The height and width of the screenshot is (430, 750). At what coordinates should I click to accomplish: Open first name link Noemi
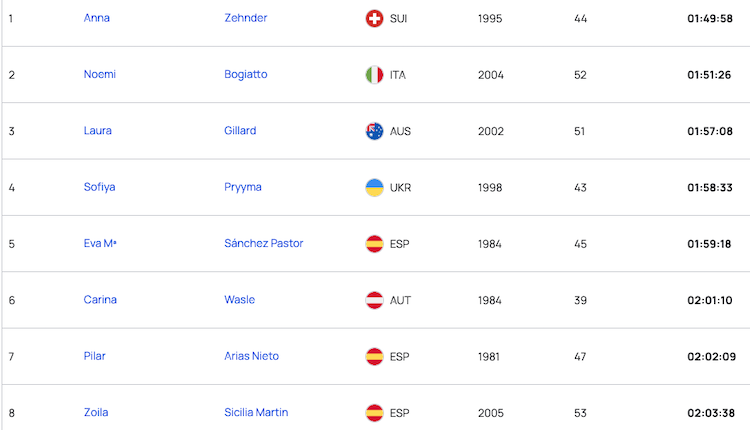99,74
